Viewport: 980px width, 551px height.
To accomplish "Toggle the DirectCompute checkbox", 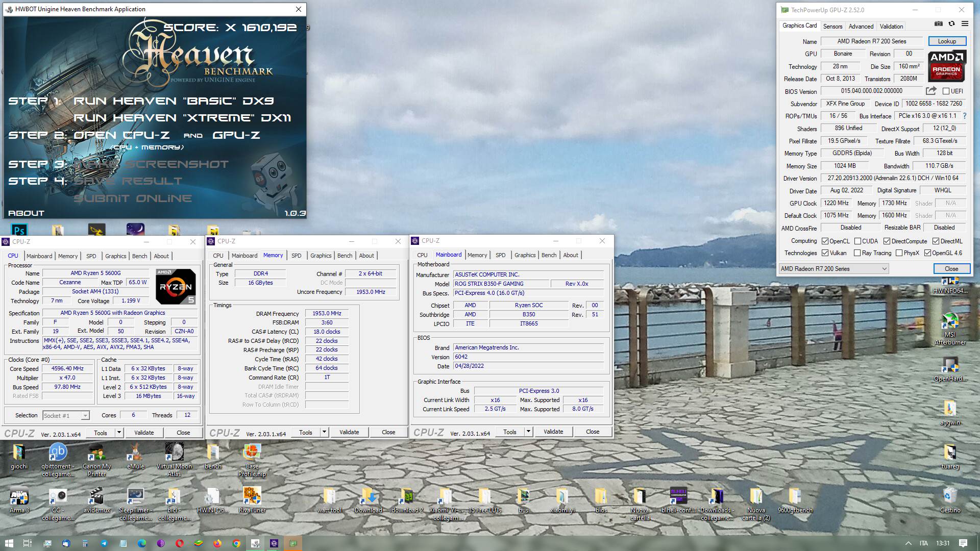I will pos(887,241).
